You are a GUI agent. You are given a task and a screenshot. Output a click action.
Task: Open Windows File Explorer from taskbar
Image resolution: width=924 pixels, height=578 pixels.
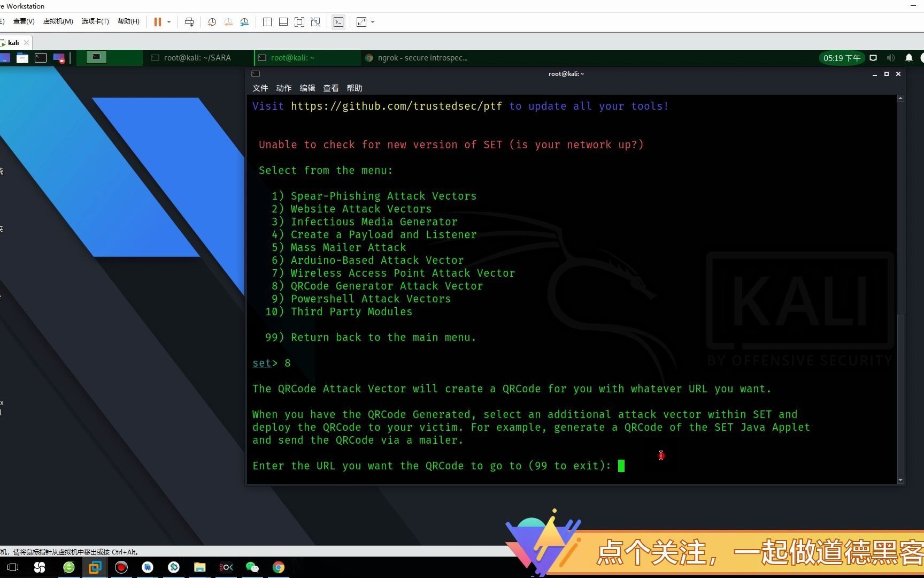pos(200,567)
